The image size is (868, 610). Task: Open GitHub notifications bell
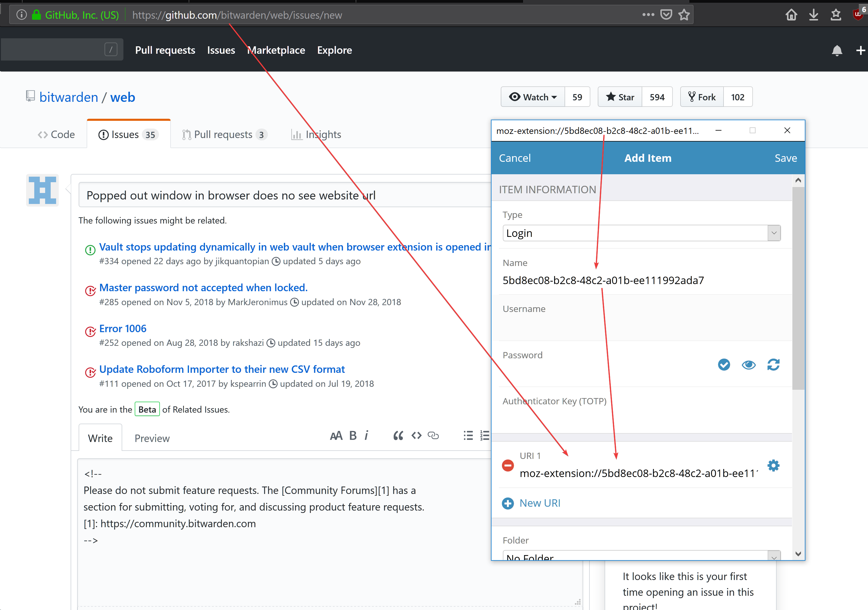tap(837, 50)
